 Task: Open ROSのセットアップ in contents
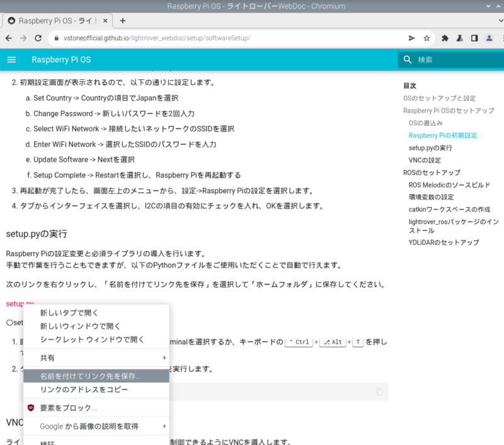click(x=432, y=172)
